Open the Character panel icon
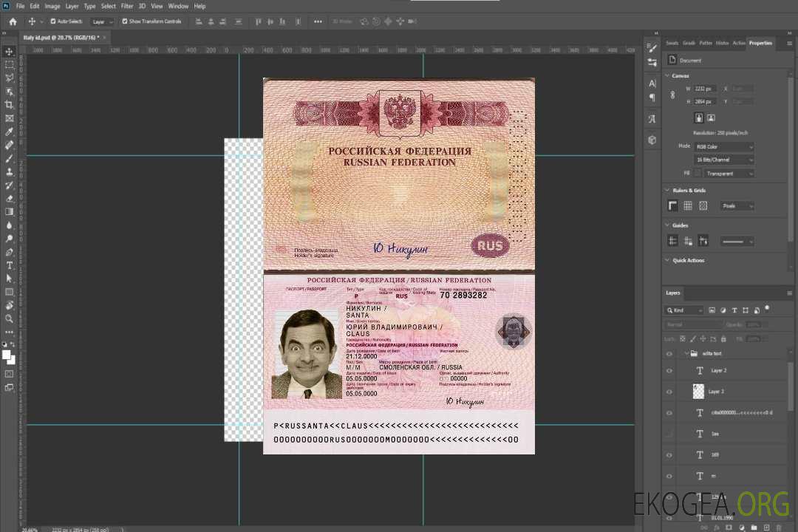This screenshot has height=532, width=798. coord(652,83)
